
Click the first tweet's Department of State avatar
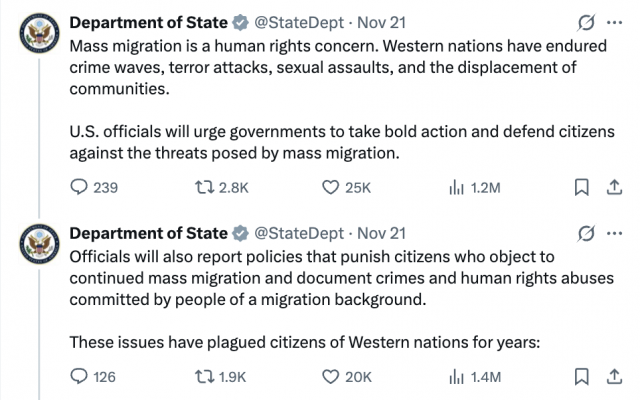(x=38, y=37)
